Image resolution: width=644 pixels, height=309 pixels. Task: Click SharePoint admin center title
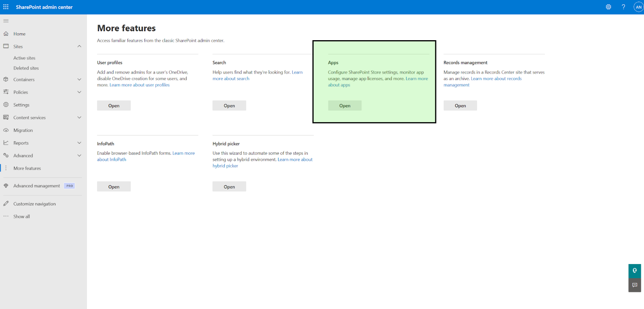coord(44,7)
